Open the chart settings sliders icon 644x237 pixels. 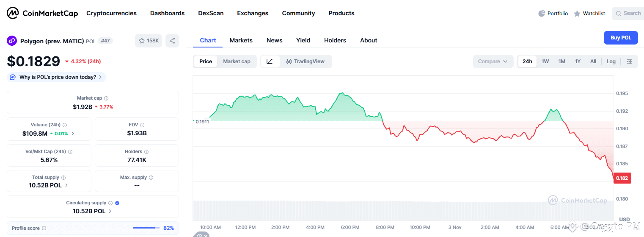coord(629,61)
